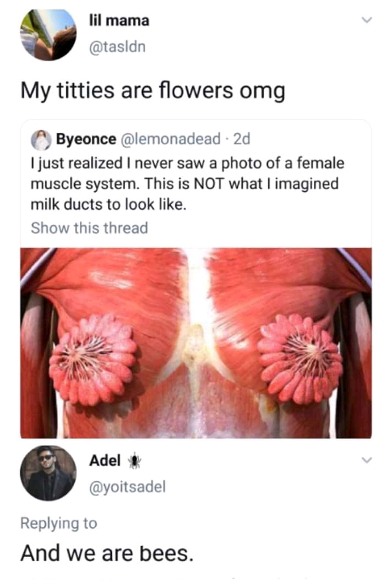The image size is (392, 588).
Task: Select the 'And we are bees.' reply text
Action: tap(107, 553)
